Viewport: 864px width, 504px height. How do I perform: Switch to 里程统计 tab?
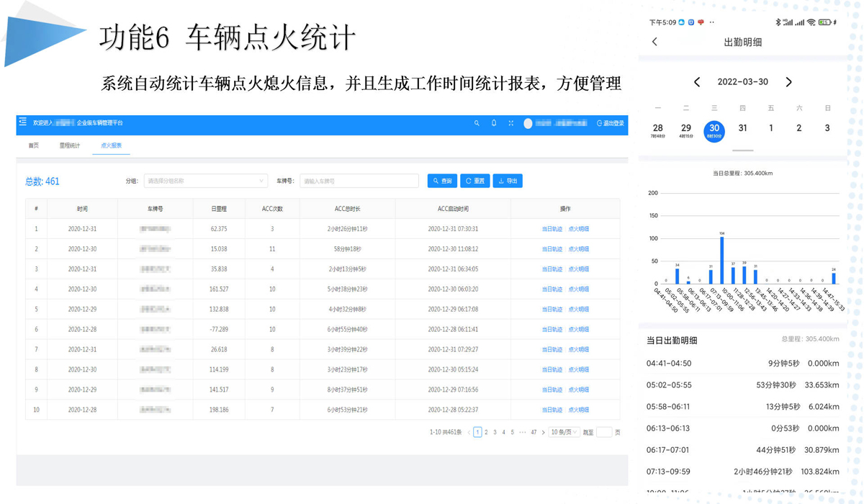pyautogui.click(x=70, y=145)
